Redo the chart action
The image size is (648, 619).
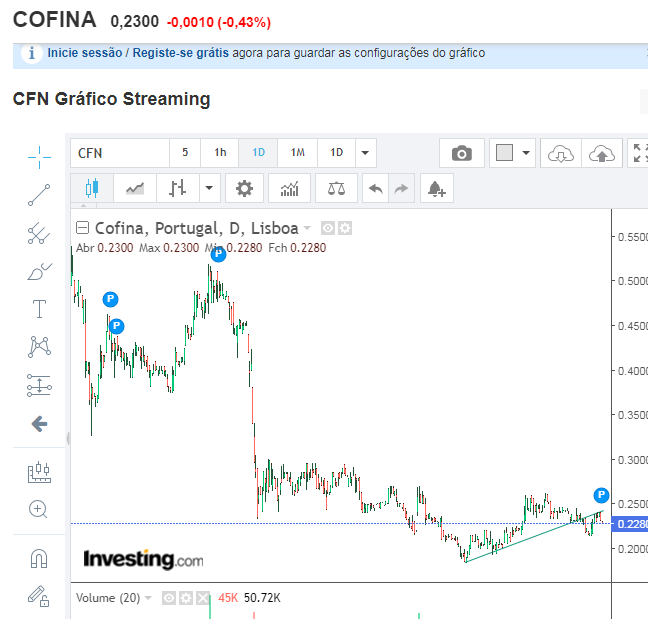tap(401, 188)
